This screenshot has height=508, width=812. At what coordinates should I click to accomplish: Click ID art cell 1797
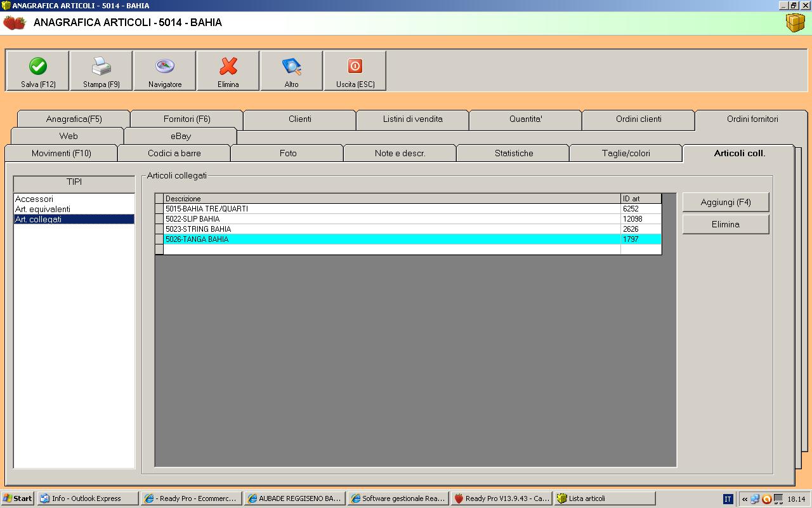(641, 239)
